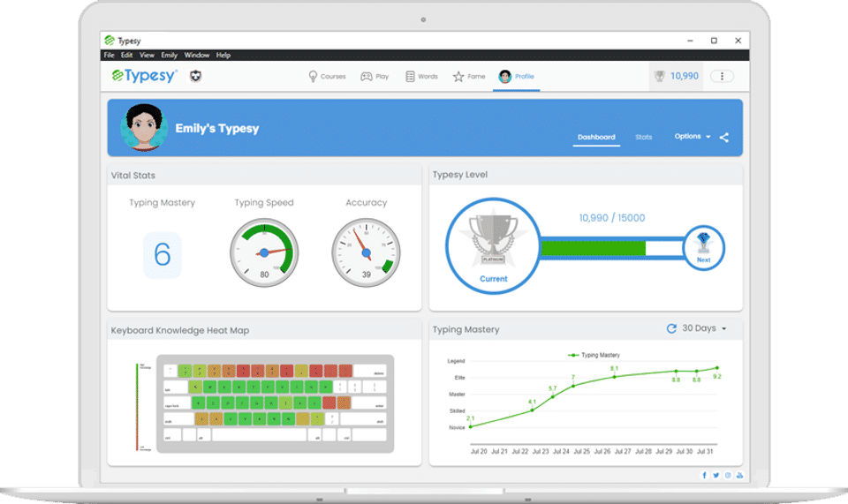848x504 pixels.
Task: Expand the Options dropdown in banner
Action: point(693,136)
